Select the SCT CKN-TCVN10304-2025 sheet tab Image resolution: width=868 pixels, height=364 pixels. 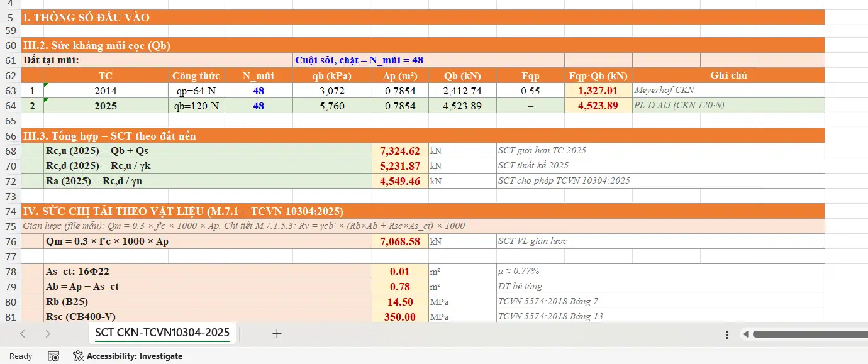click(162, 333)
